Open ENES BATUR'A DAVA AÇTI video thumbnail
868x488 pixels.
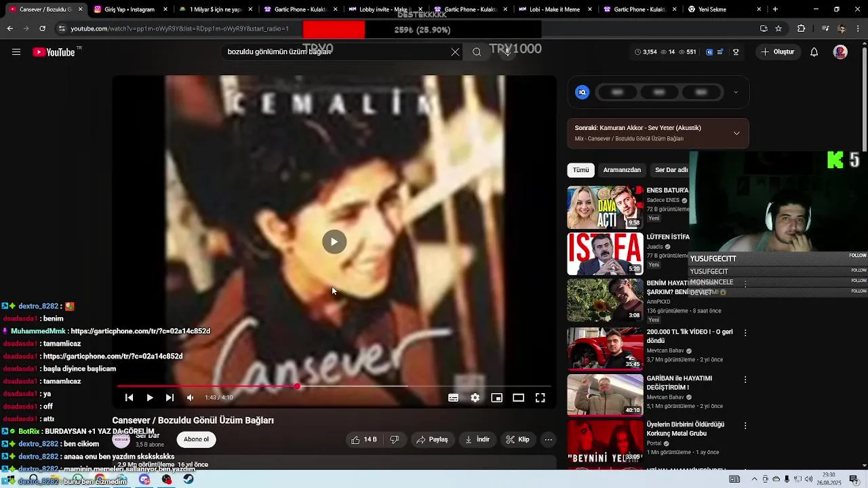click(605, 207)
